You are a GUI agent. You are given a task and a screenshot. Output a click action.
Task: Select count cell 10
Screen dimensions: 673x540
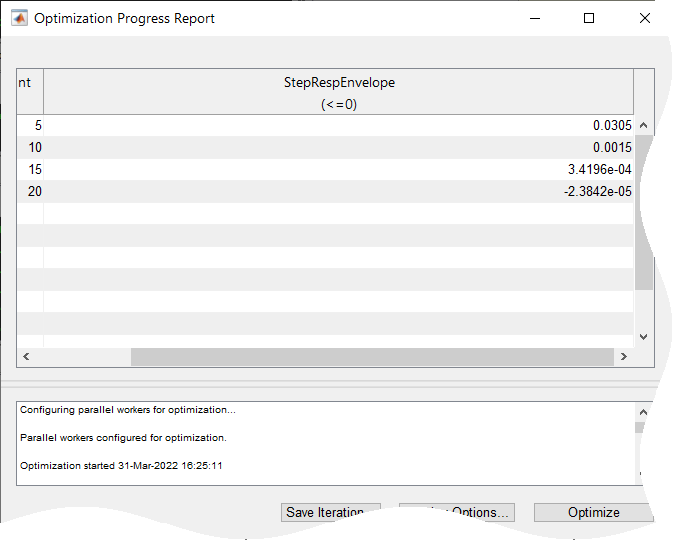coord(30,148)
